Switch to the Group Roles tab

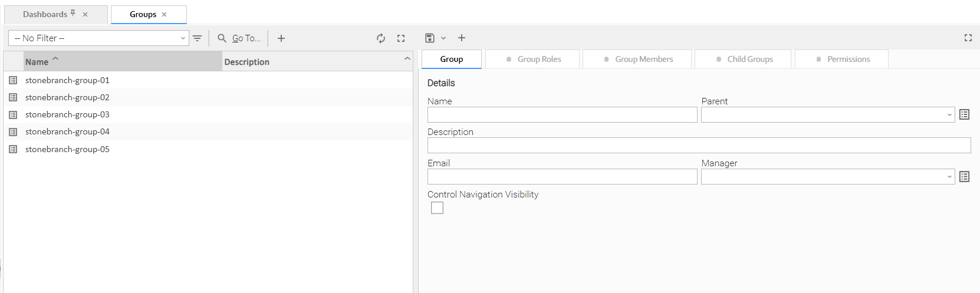click(x=534, y=59)
